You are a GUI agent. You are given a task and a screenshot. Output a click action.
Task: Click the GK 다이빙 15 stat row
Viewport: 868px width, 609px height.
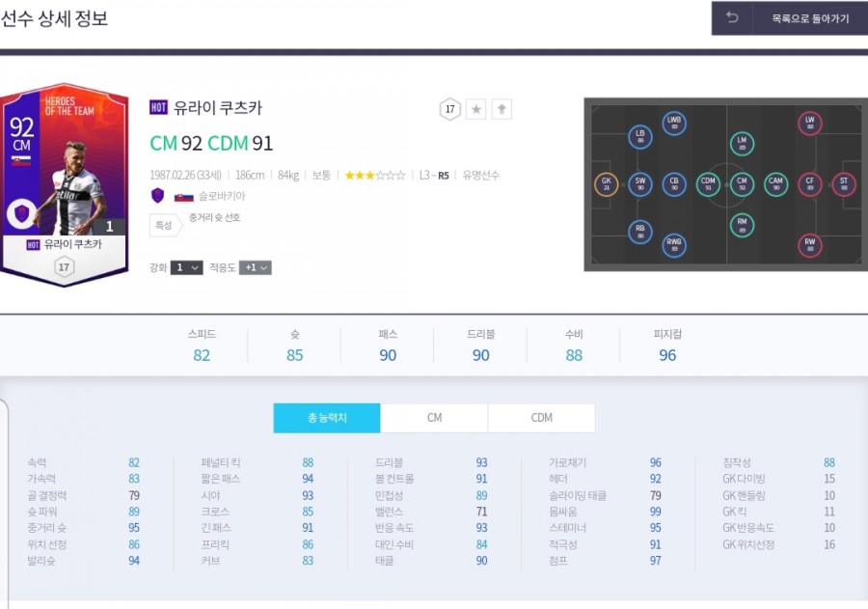tap(779, 478)
